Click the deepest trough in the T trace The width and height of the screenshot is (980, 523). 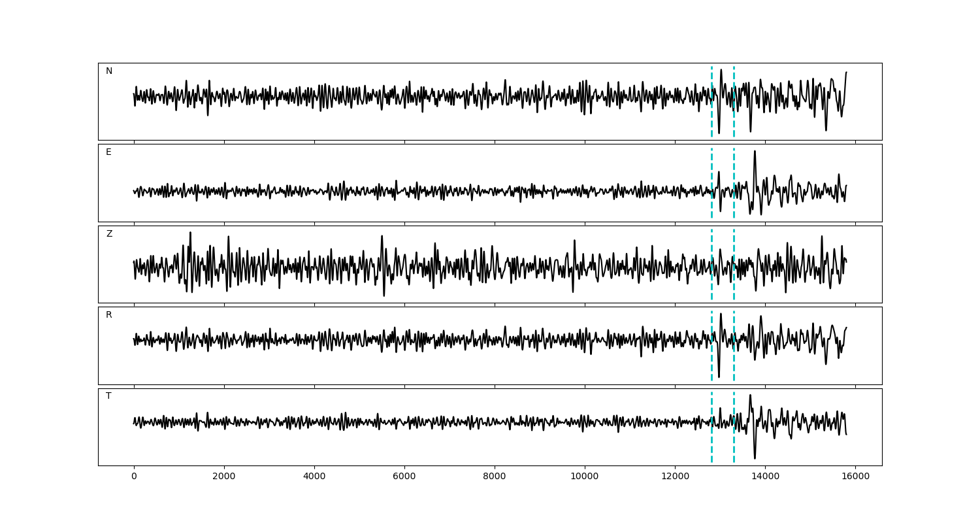(755, 458)
